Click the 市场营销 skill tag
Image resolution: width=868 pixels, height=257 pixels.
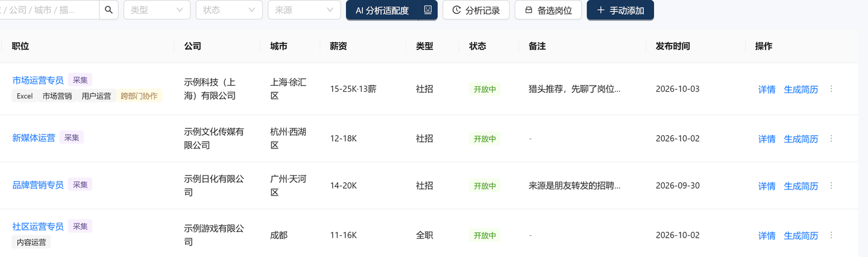57,96
